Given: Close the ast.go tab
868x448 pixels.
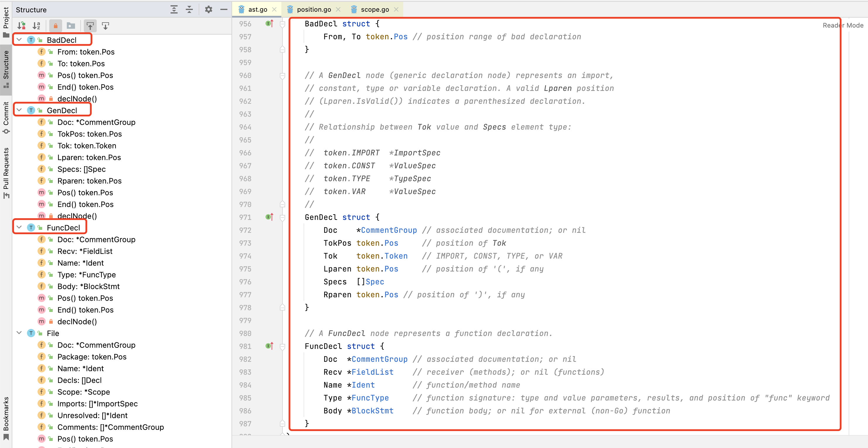Looking at the screenshot, I should tap(274, 9).
